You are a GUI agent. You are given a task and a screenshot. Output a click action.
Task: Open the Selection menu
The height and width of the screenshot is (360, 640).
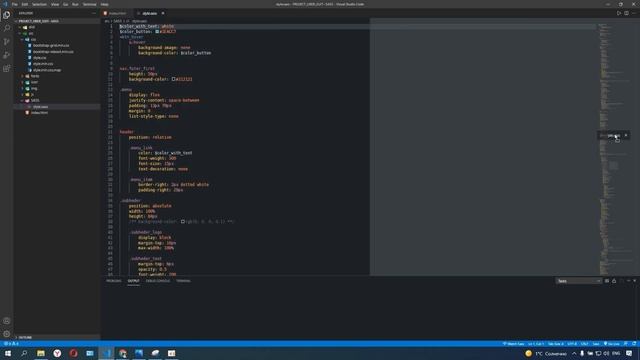coord(39,4)
